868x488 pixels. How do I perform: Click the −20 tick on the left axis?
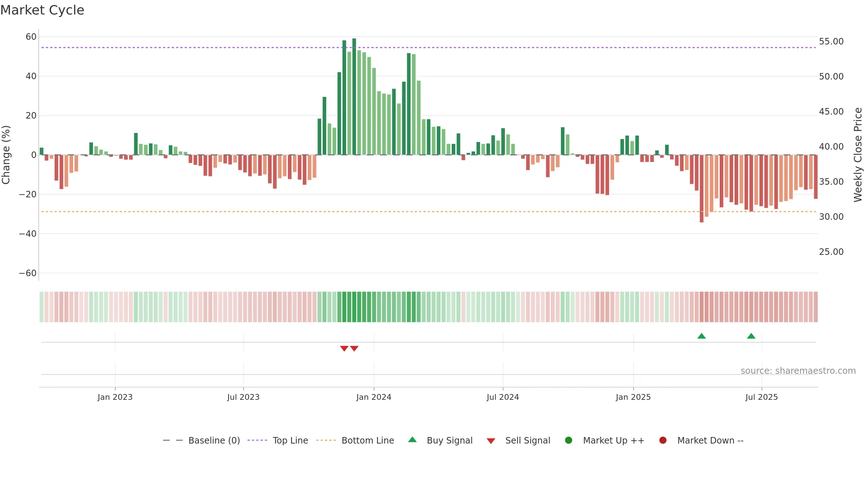click(x=28, y=194)
